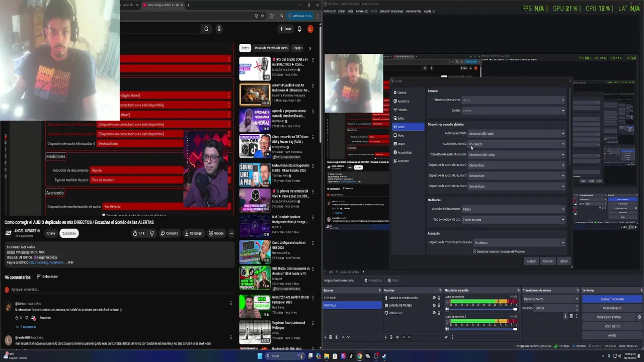Screen dimensions: 644x362
Task: Click Aceptar in the Ajustes dialog
Action: pyautogui.click(x=531, y=261)
